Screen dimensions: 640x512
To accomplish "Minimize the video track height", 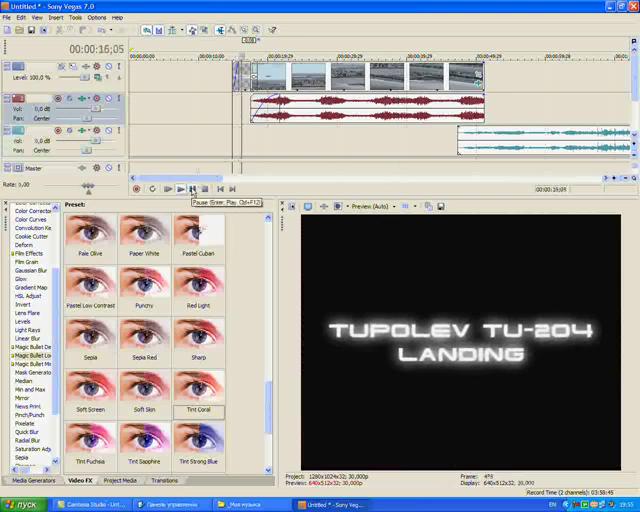I will click(x=7, y=66).
